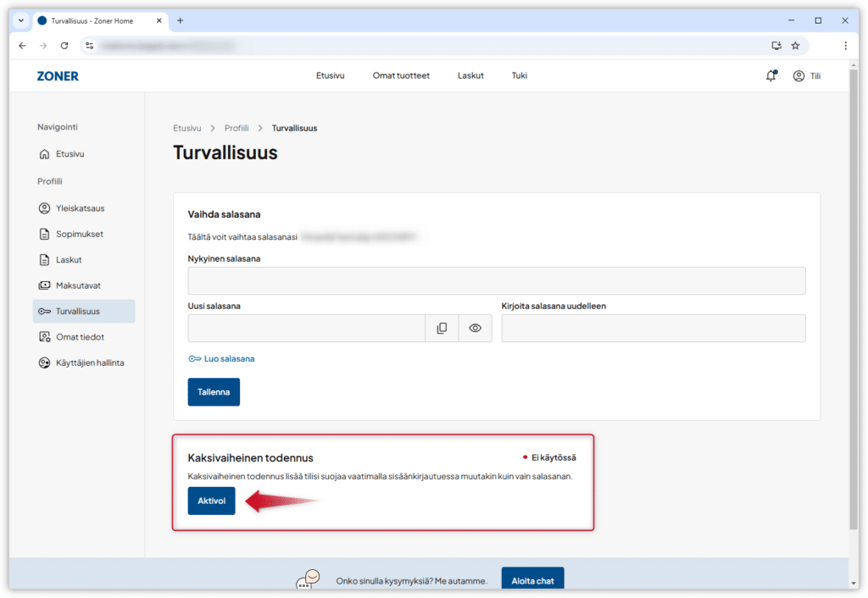Open Maksutavat from sidebar
The height and width of the screenshot is (598, 868).
78,285
